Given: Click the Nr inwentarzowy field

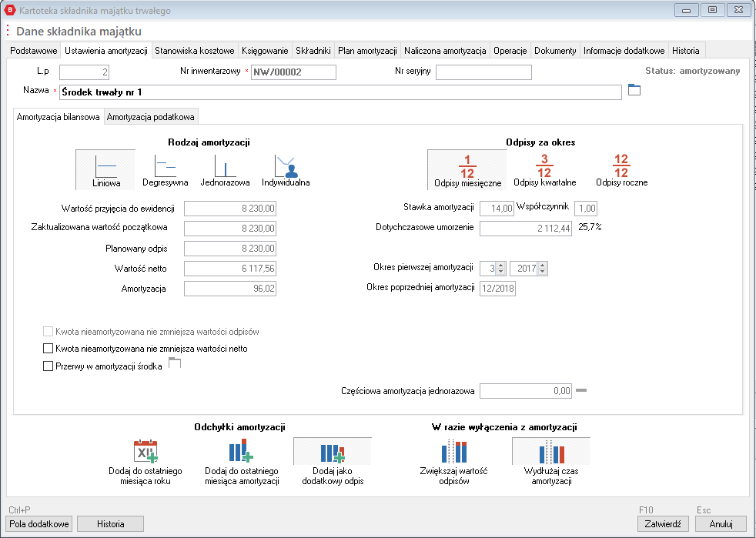Looking at the screenshot, I should coord(293,72).
